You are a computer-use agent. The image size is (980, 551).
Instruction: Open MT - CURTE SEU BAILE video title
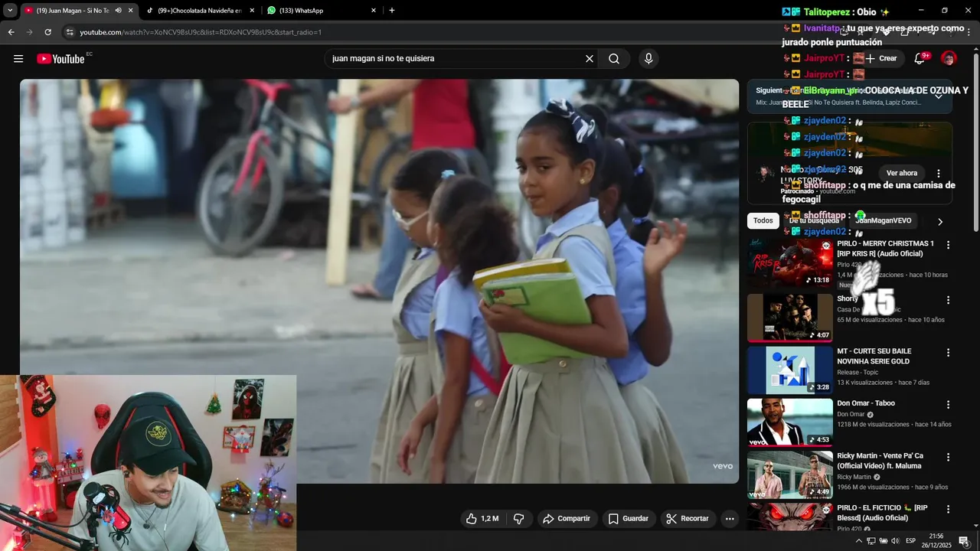point(874,357)
